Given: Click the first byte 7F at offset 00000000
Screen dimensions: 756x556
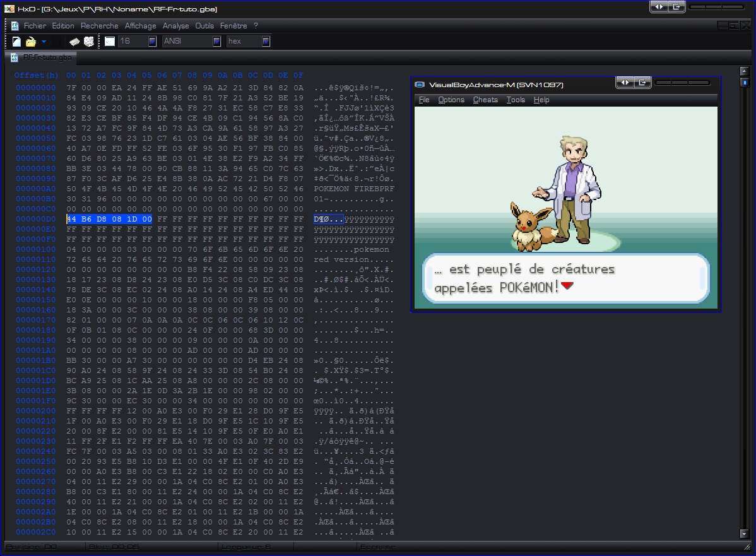Looking at the screenshot, I should click(x=71, y=88).
